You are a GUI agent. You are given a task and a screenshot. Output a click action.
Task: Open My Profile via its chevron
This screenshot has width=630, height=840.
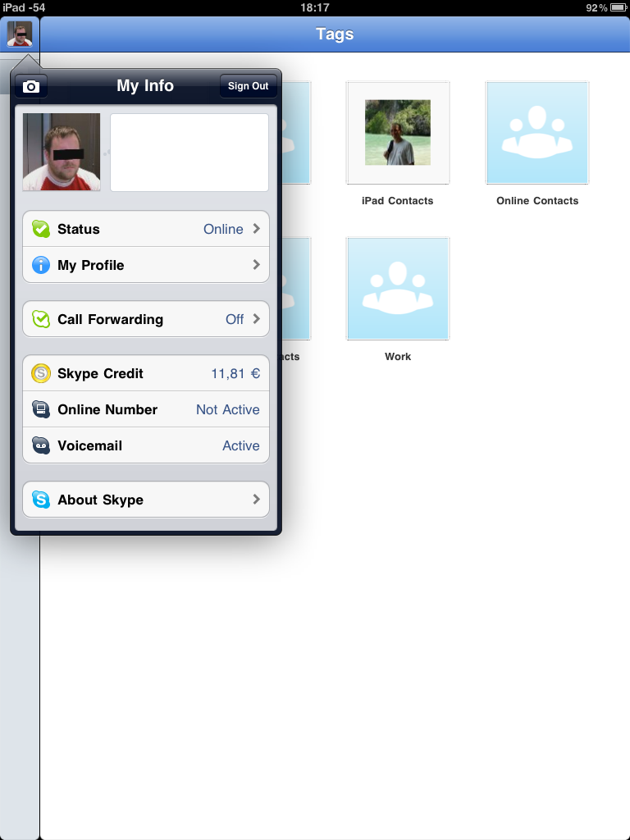(x=257, y=265)
